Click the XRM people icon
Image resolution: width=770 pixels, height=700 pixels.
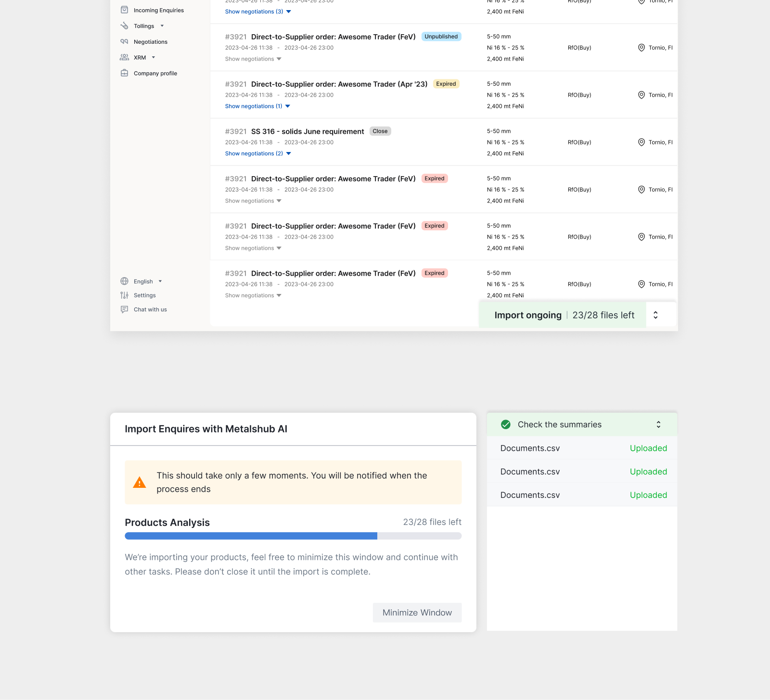pos(124,57)
